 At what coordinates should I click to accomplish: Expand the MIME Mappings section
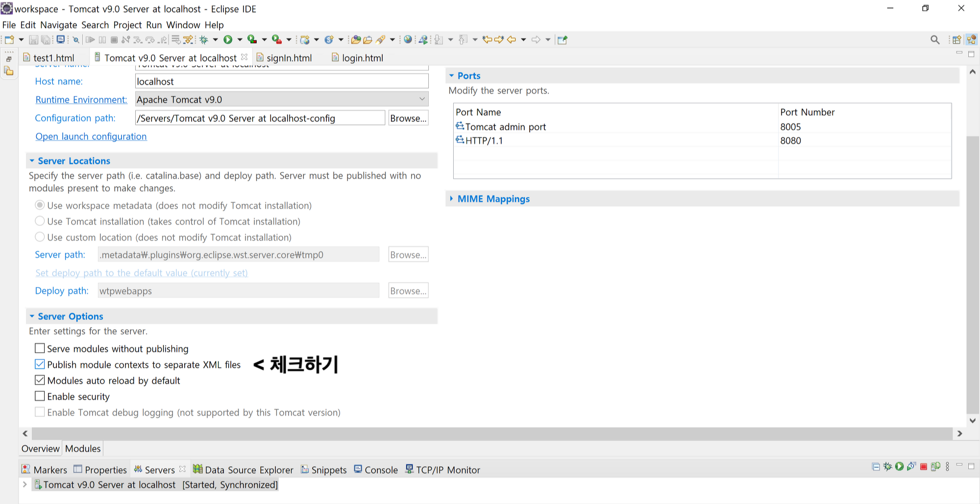tap(452, 198)
